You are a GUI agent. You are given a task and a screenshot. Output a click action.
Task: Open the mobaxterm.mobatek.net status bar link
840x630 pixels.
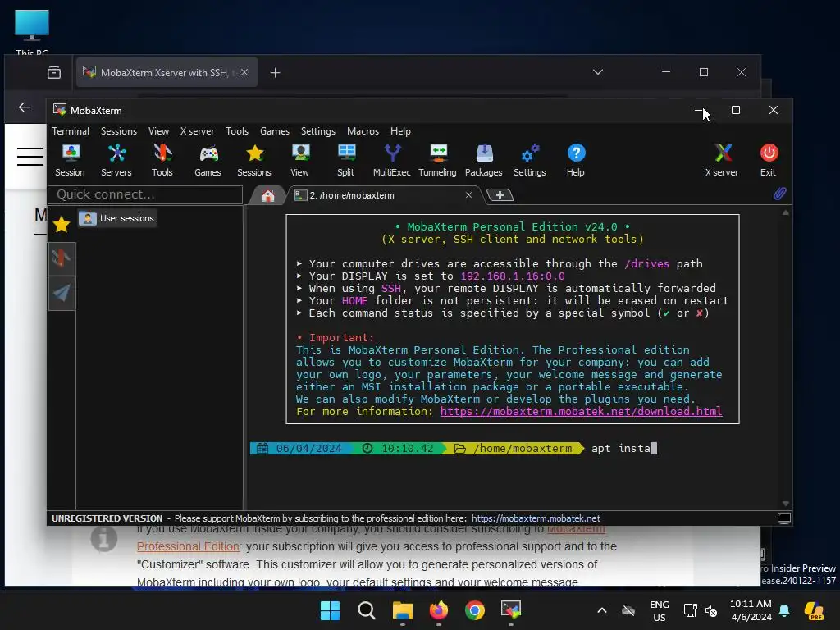(536, 518)
